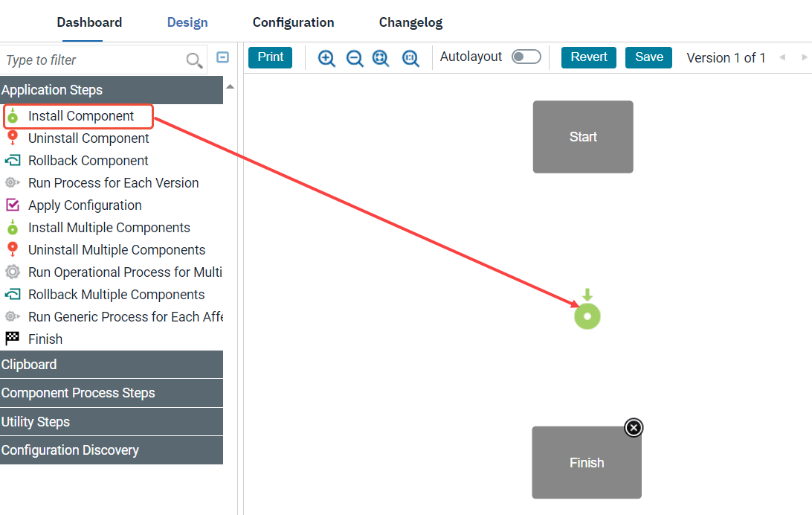Click the zoom in magnifier icon
812x515 pixels.
(x=326, y=57)
